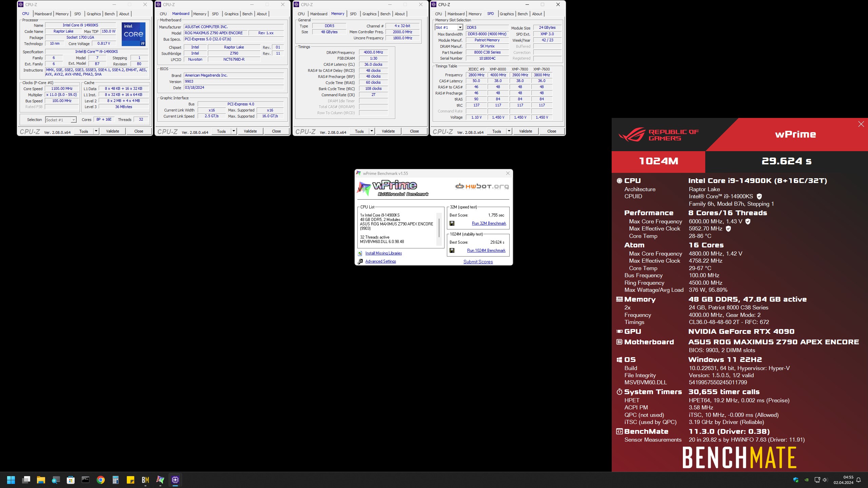This screenshot has height=488, width=868.
Task: Open Task View from the taskbar
Action: (x=26, y=480)
